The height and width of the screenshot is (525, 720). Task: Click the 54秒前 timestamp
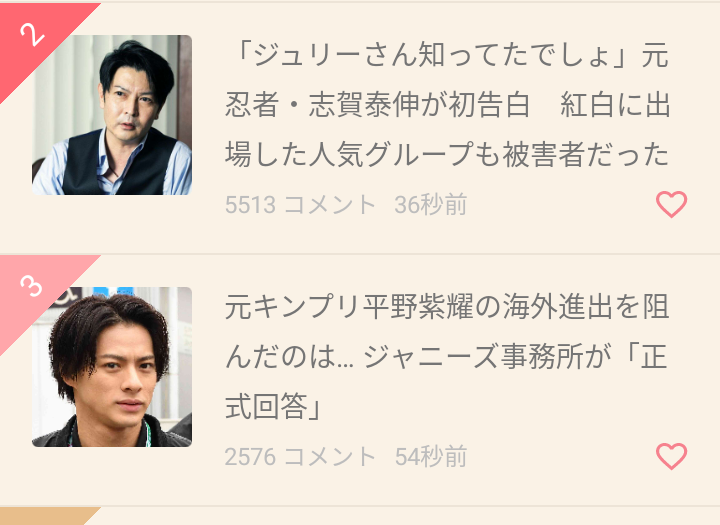[431, 457]
